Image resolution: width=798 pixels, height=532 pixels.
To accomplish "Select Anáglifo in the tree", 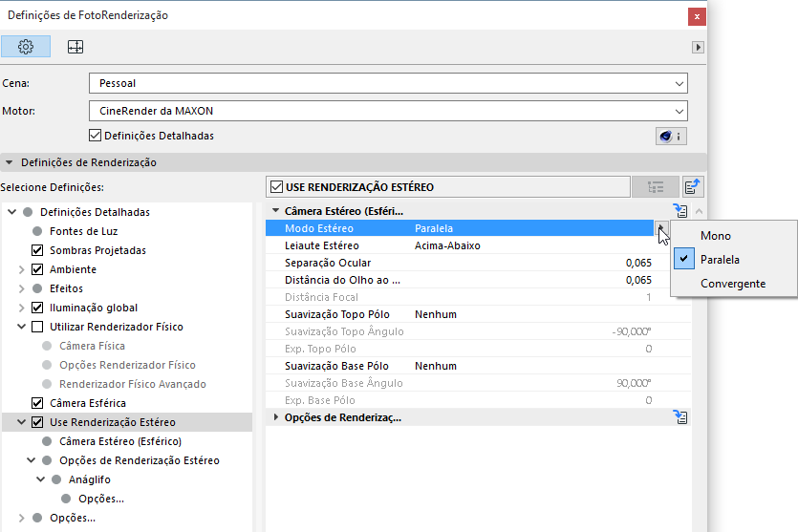I will [x=90, y=479].
